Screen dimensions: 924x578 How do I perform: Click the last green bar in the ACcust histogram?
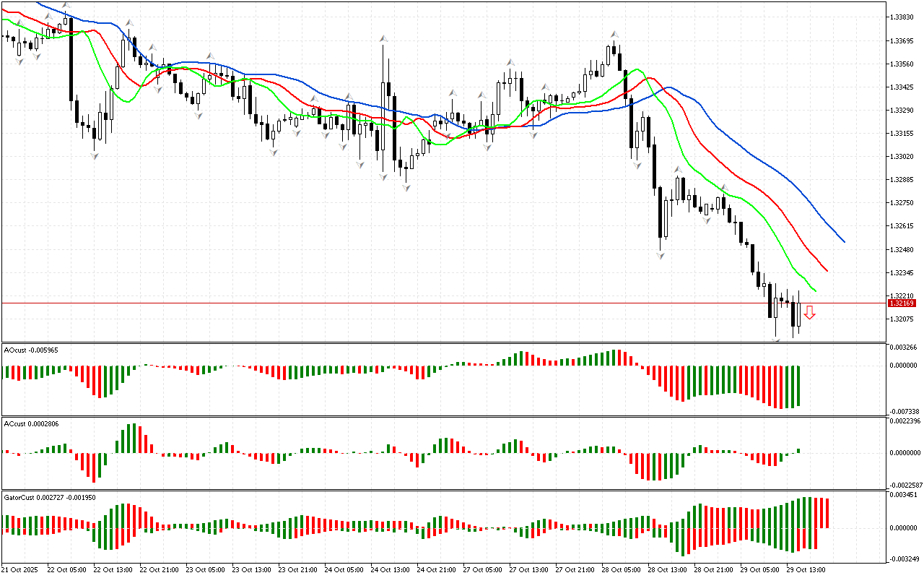(798, 451)
